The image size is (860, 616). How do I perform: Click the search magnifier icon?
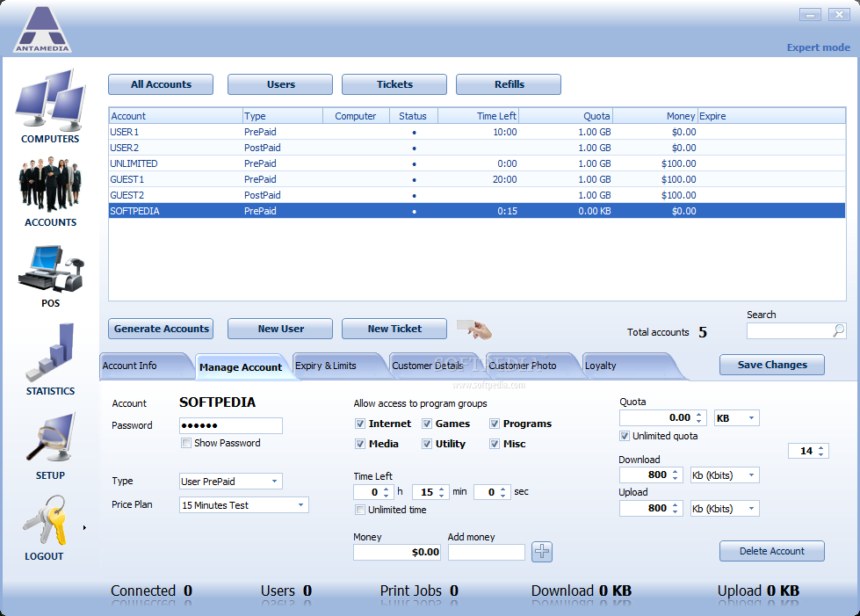pos(839,330)
